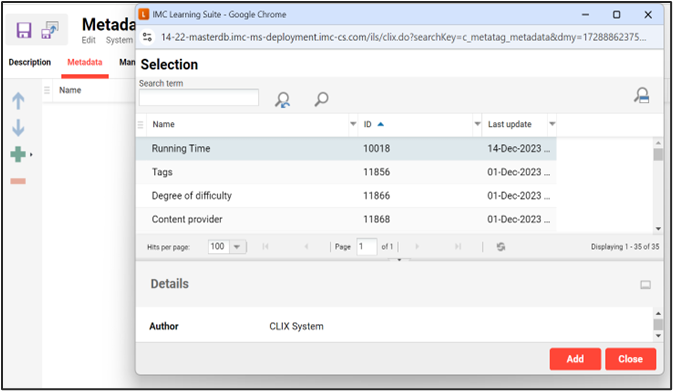The image size is (673, 391).
Task: Close the Chrome popup with the X
Action: tap(648, 15)
